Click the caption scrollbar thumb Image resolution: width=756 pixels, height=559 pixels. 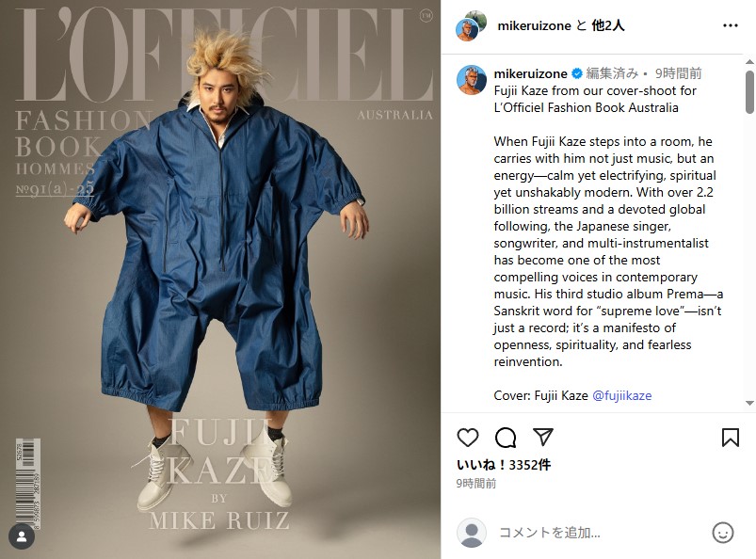coord(749,92)
